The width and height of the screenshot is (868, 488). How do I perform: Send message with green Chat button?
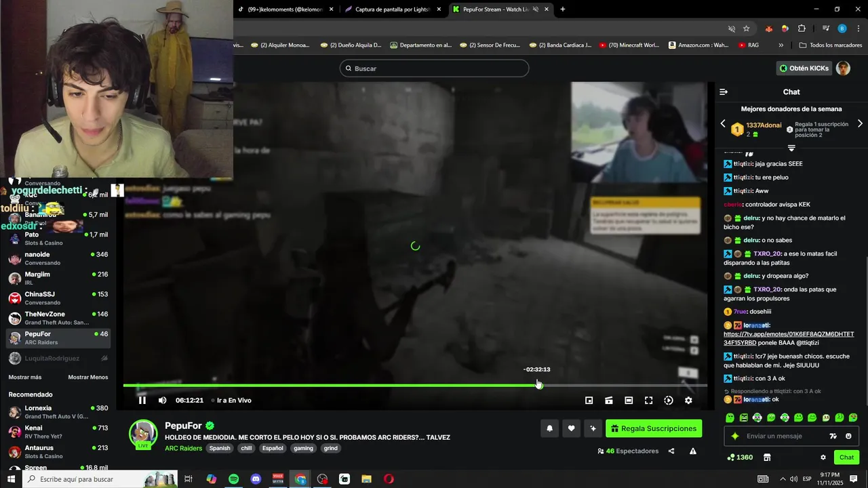[846, 457]
